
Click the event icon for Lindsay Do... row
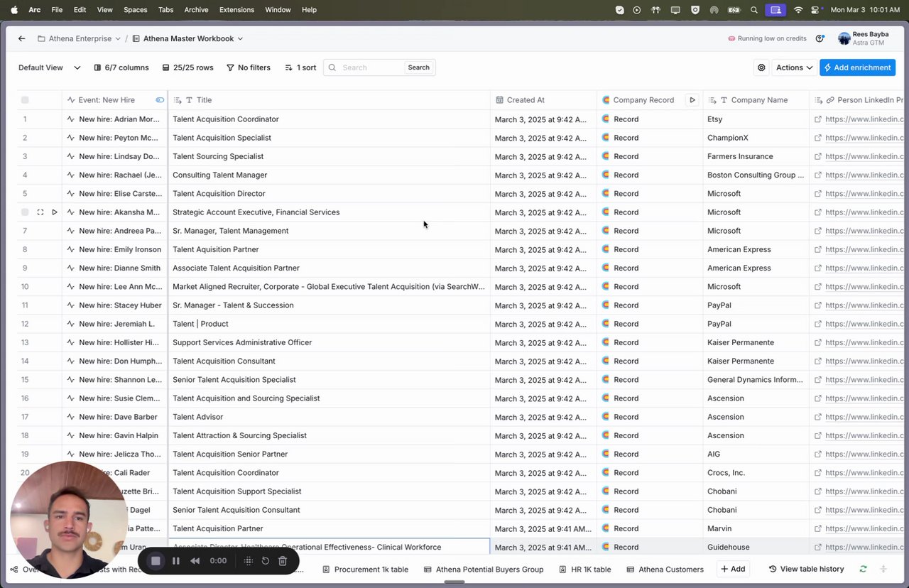71,156
